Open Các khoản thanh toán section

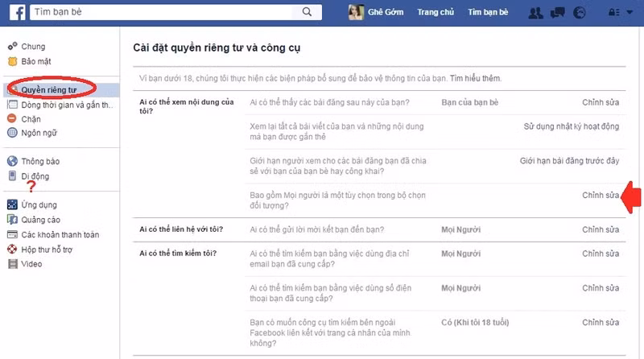point(60,234)
